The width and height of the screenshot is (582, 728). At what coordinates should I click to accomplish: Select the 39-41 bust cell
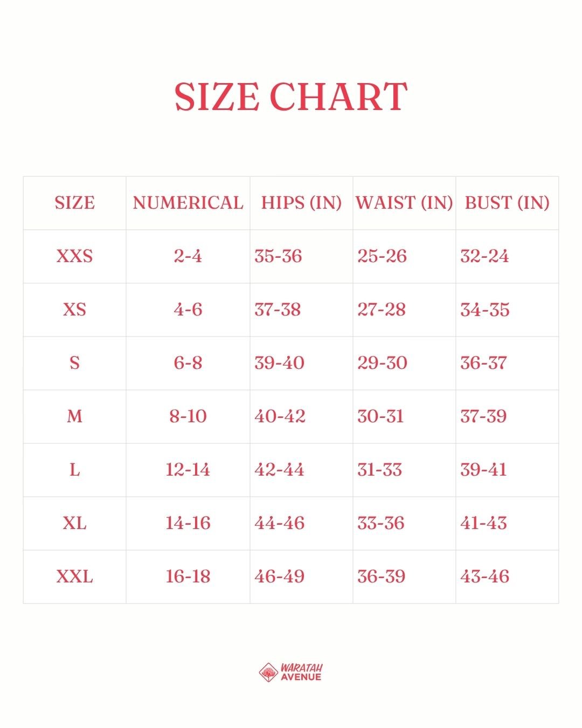point(483,470)
